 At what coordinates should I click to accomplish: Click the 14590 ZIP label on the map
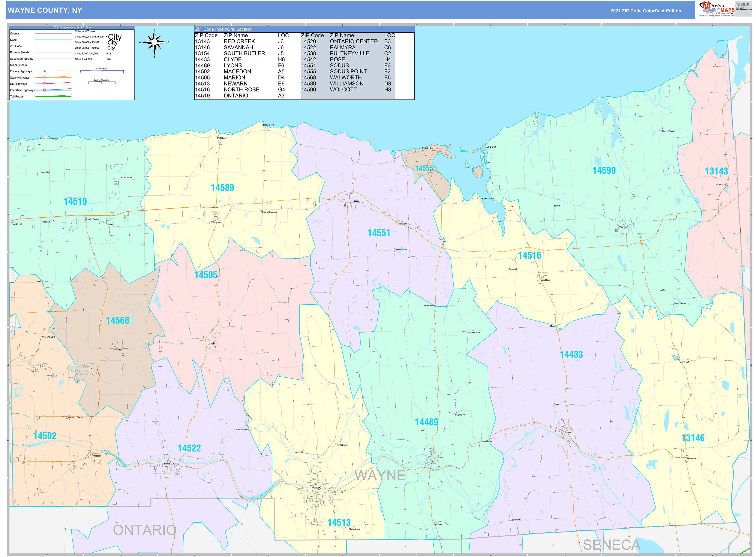(604, 171)
